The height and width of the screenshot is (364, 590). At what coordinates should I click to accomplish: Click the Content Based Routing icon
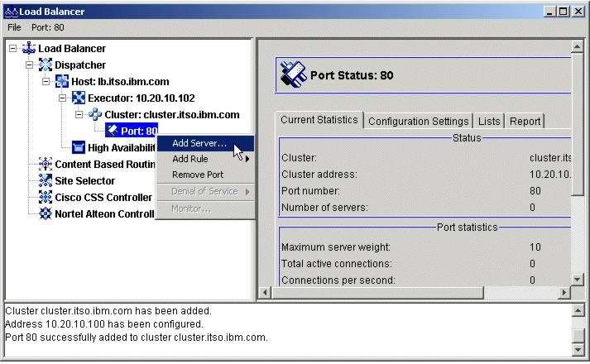click(46, 164)
